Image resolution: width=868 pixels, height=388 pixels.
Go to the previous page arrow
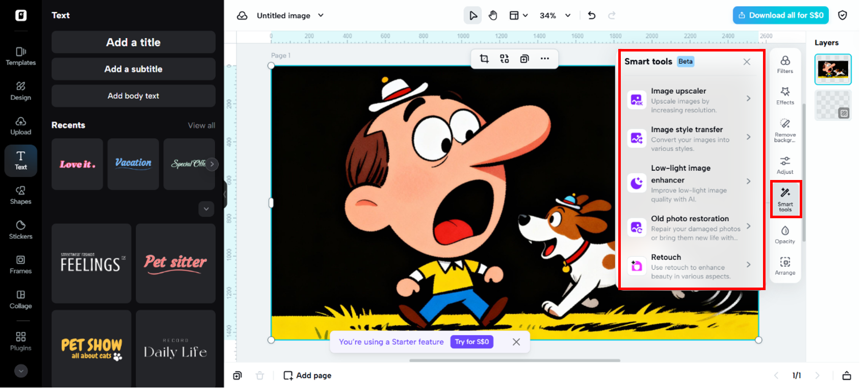(x=776, y=376)
